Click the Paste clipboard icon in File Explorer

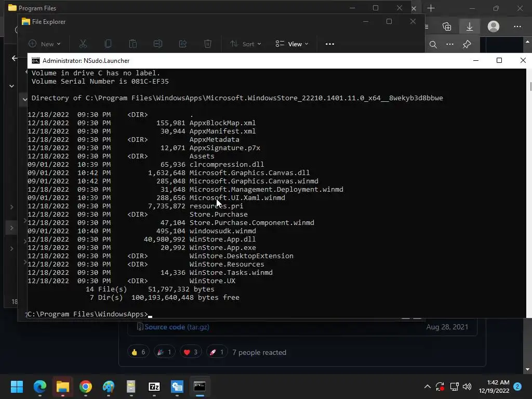(x=133, y=44)
